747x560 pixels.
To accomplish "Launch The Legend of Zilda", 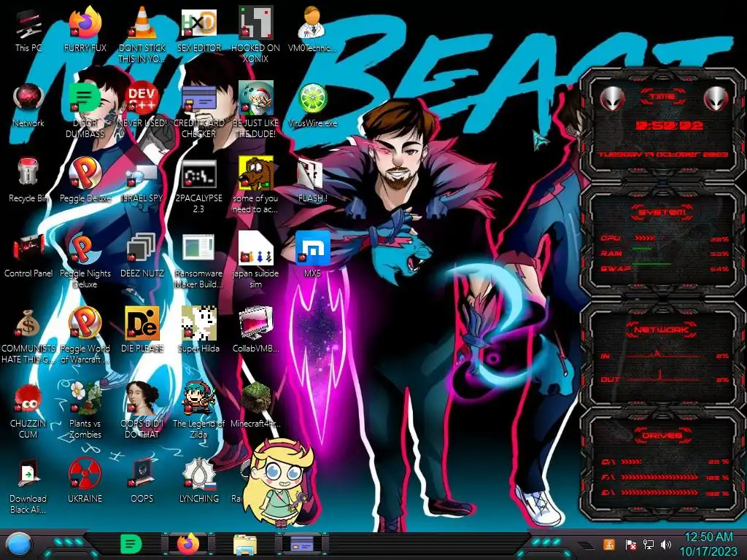I will click(198, 411).
